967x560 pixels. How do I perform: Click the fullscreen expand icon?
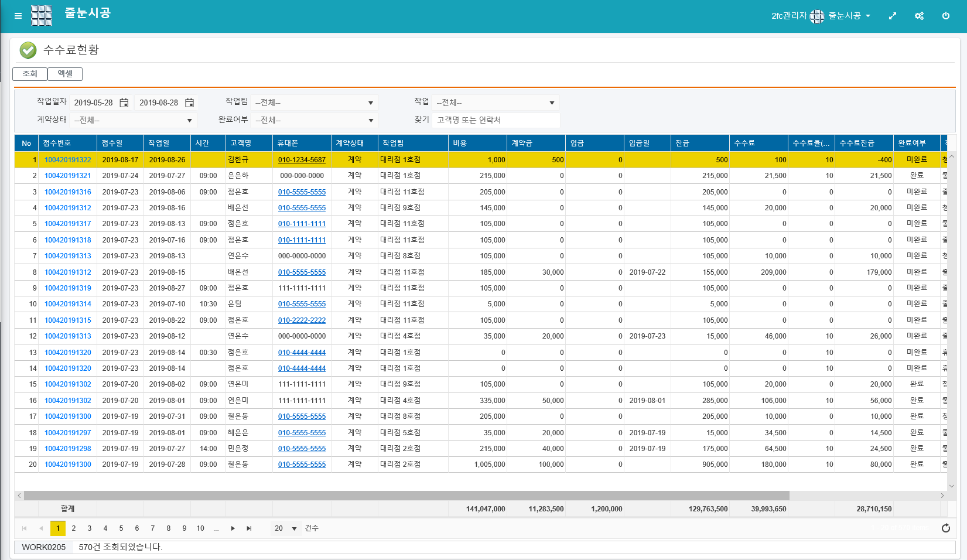coord(893,16)
